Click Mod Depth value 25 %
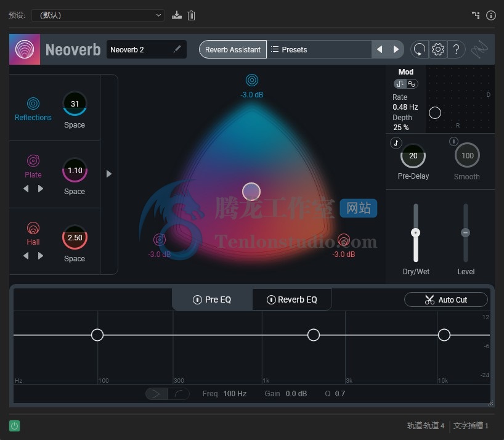This screenshot has height=440, width=504. [401, 128]
